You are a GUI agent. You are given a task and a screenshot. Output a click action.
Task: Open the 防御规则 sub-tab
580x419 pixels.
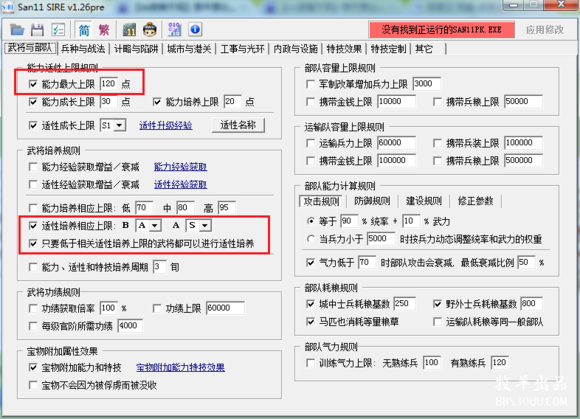coord(372,201)
